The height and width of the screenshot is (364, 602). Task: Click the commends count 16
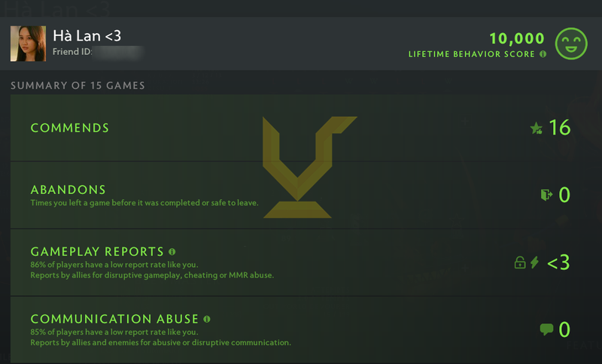coord(560,128)
